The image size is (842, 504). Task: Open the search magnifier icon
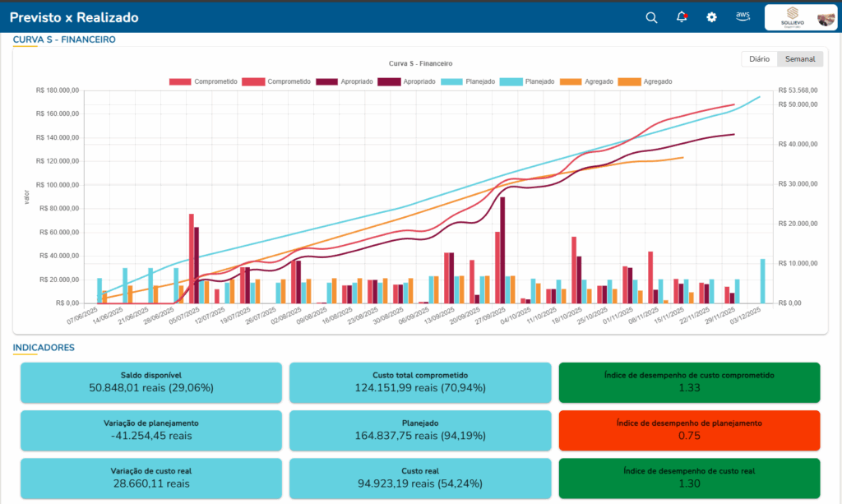[x=651, y=17]
